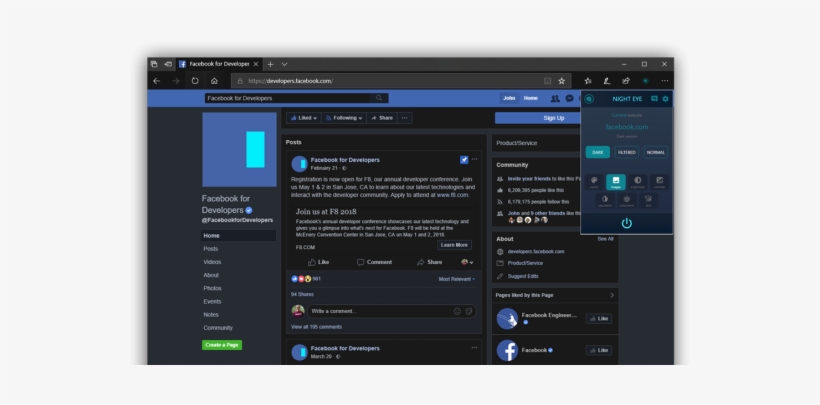Image resolution: width=820 pixels, height=405 pixels.
Task: Expand tab preview chevron
Action: 284,64
